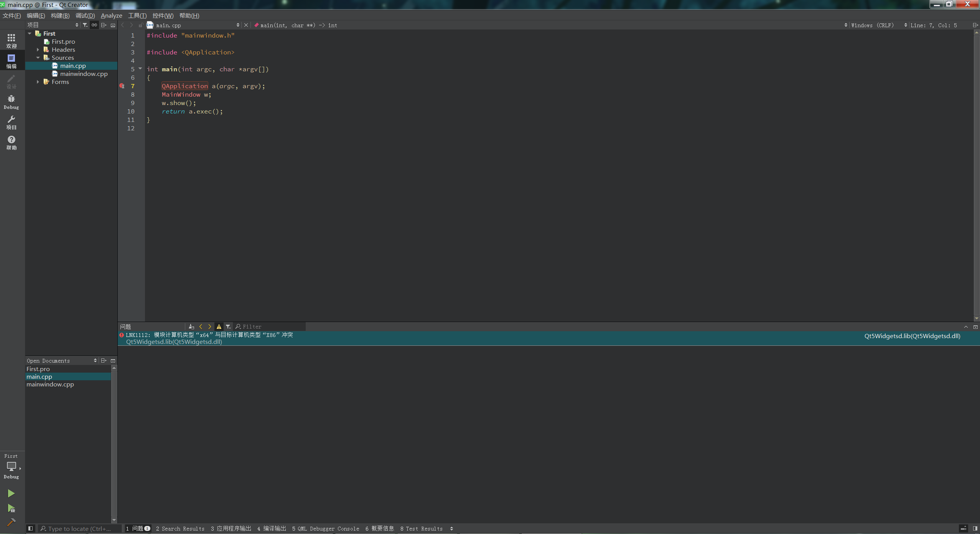Open the Open Documents view dropdown
This screenshot has height=534, width=980.
click(x=62, y=360)
